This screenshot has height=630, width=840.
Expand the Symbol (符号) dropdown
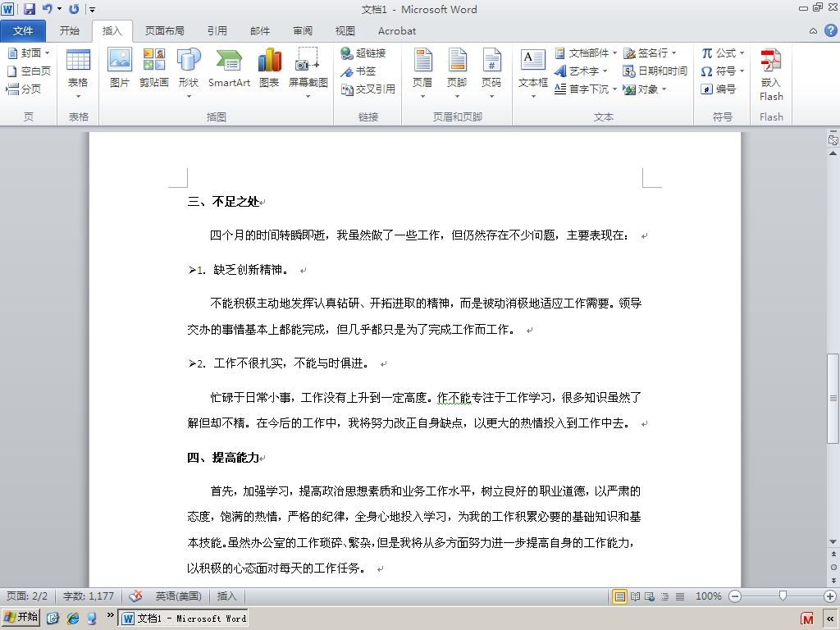click(x=742, y=71)
